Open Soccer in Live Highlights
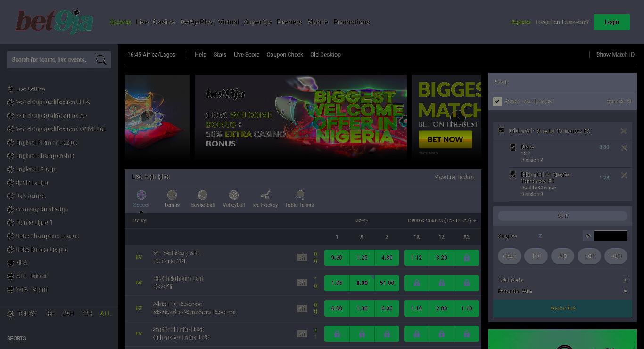Screen dimensions: 644x349 tap(141, 199)
